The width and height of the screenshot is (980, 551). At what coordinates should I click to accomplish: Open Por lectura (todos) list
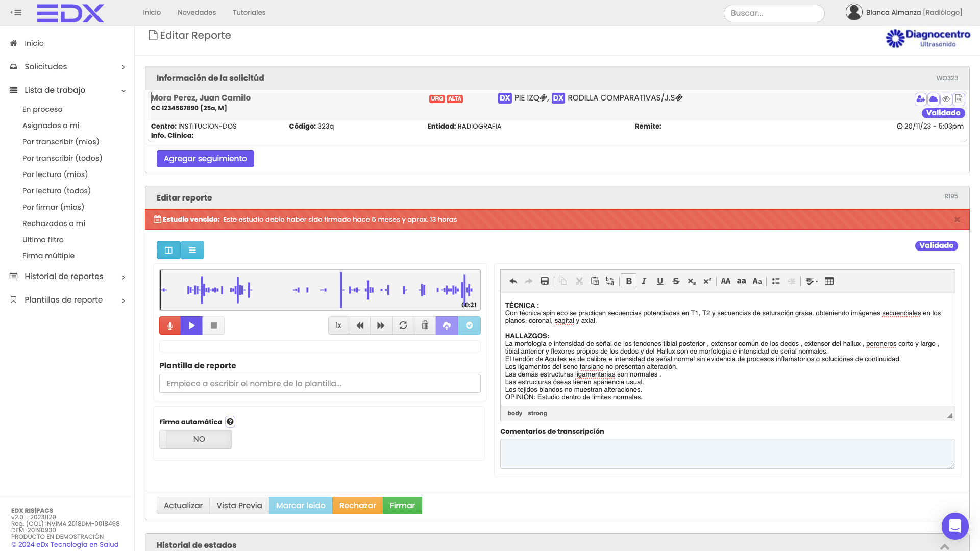(57, 191)
